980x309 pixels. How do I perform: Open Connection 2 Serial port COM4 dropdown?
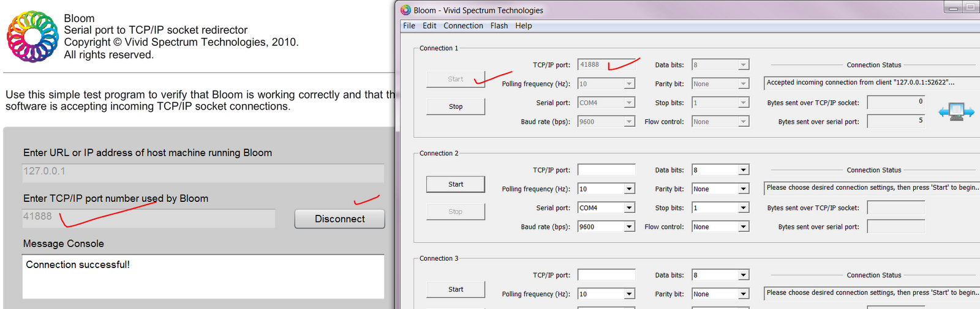click(x=606, y=208)
